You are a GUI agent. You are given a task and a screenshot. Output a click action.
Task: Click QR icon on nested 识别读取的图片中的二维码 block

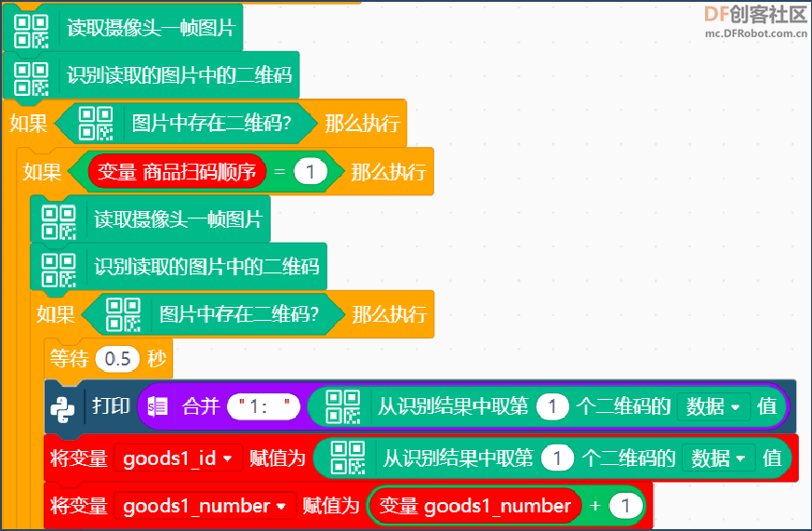pyautogui.click(x=59, y=270)
